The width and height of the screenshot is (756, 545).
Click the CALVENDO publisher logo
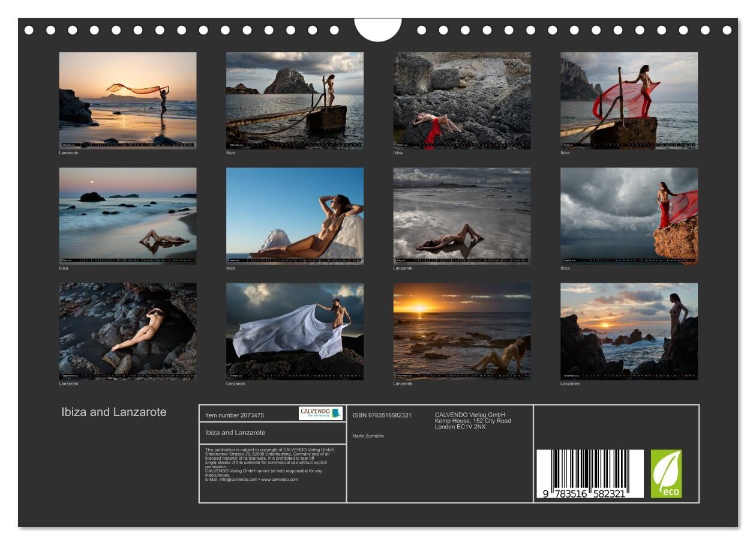(x=320, y=413)
